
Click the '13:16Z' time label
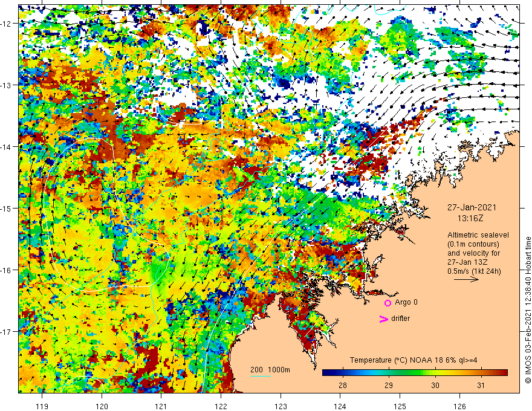tap(470, 218)
